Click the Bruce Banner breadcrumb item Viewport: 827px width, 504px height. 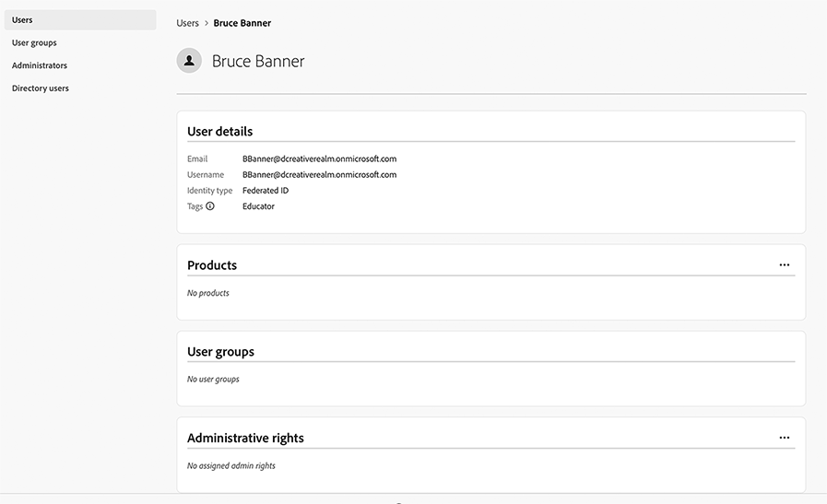pyautogui.click(x=242, y=23)
